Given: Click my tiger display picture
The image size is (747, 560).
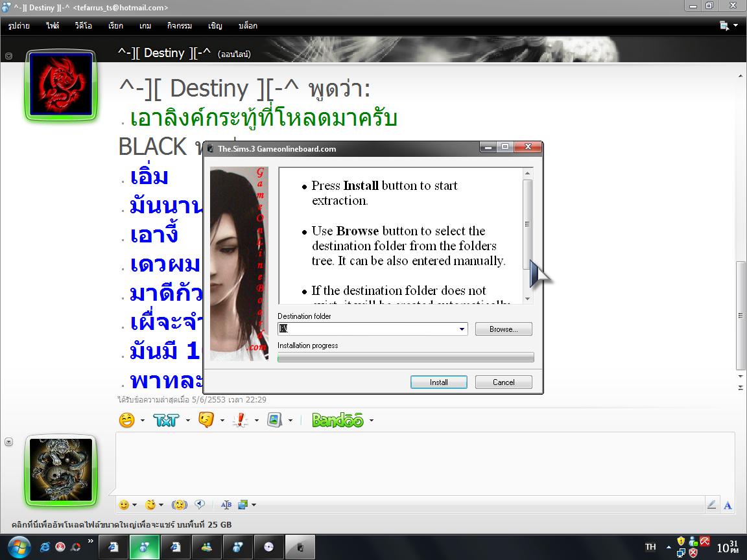Looking at the screenshot, I should tap(61, 470).
